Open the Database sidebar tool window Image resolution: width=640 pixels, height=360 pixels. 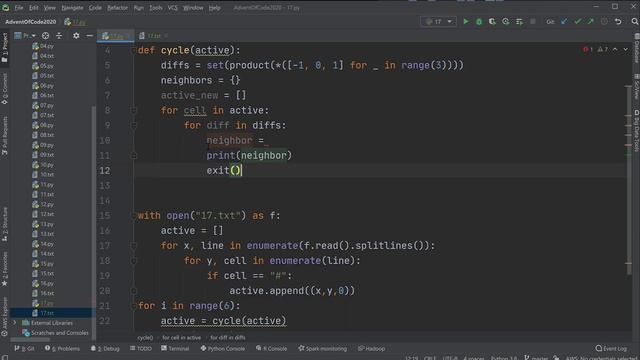coord(636,48)
